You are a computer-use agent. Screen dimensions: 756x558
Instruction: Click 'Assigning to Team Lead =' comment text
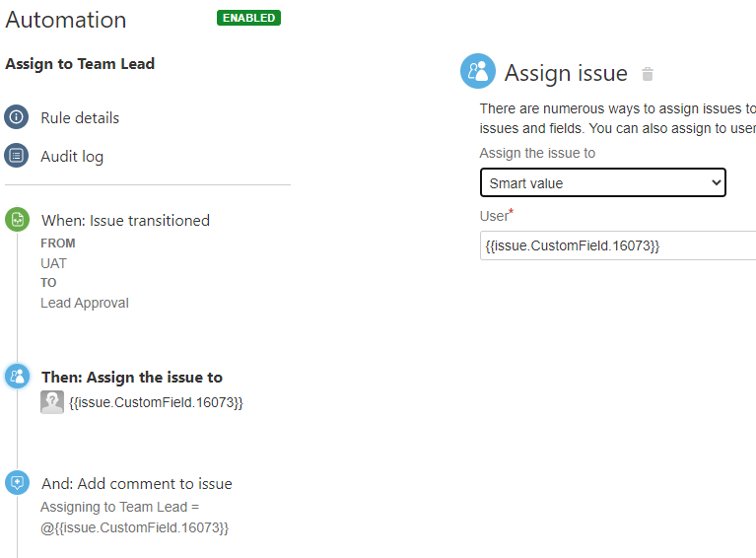point(119,507)
